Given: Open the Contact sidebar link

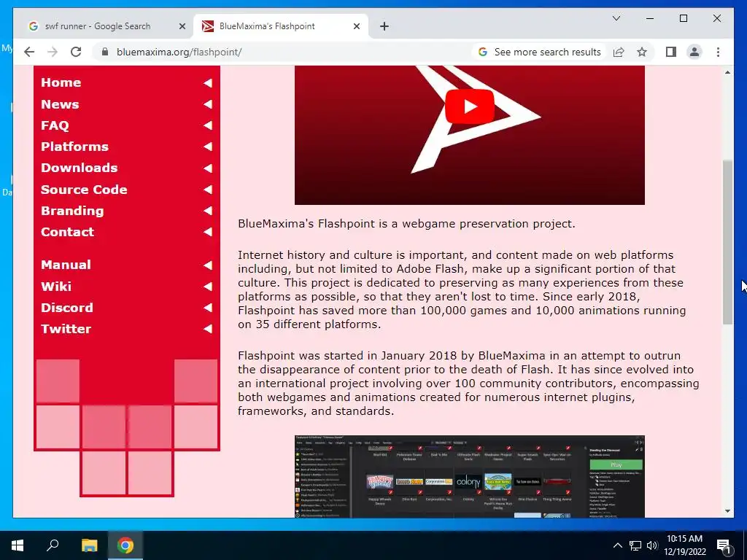Looking at the screenshot, I should pos(68,232).
